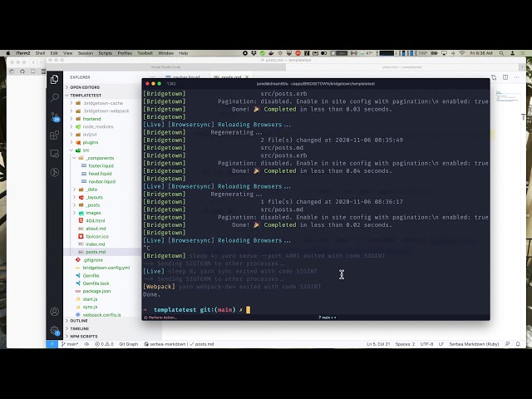532x399 pixels.
Task: Open navbar.liquid in the explorer tree
Action: 101,181
